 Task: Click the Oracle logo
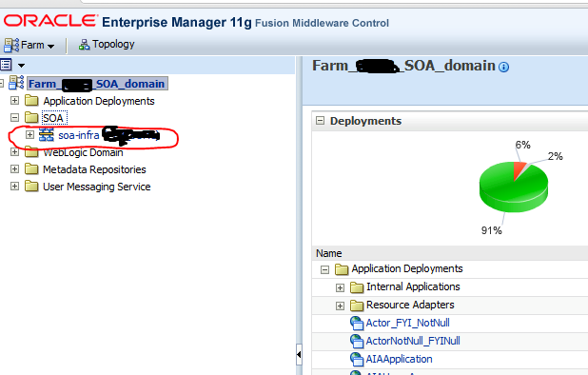tap(50, 21)
